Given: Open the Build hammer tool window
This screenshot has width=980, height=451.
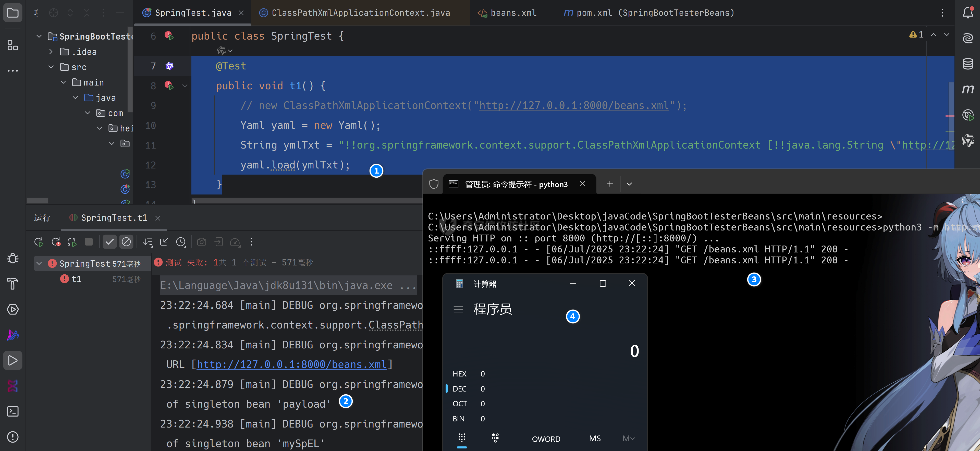Looking at the screenshot, I should (13, 284).
